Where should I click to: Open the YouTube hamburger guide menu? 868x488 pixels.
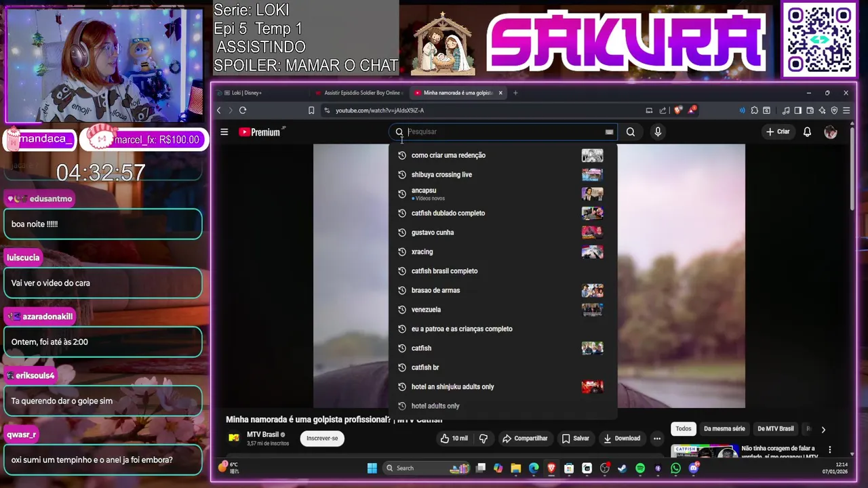pos(224,132)
